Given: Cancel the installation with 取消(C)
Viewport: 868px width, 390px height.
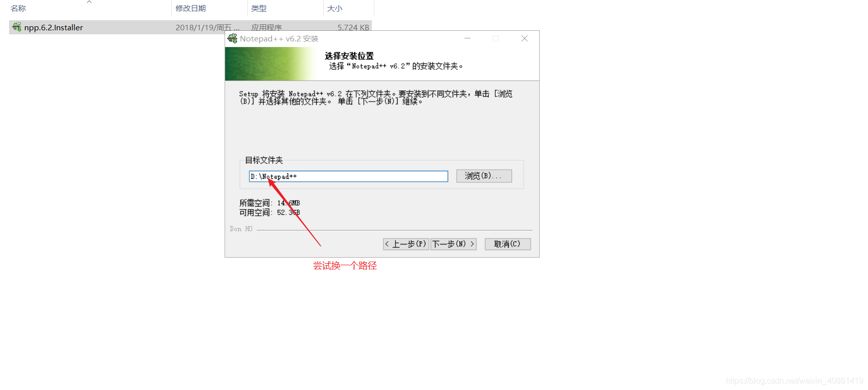Looking at the screenshot, I should (508, 244).
